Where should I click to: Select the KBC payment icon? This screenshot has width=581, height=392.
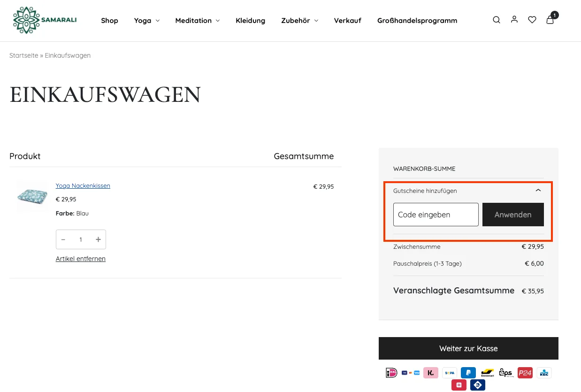[543, 372]
